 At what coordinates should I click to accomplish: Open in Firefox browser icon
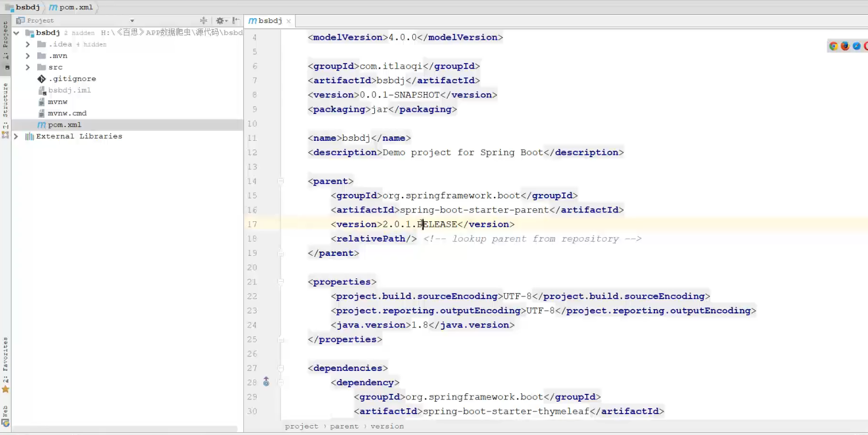tap(845, 46)
